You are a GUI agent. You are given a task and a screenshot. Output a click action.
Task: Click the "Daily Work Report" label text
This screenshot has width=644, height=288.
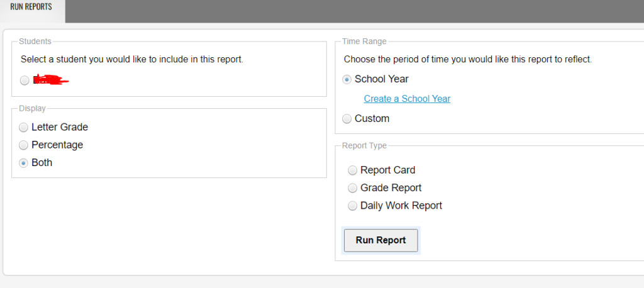point(401,206)
